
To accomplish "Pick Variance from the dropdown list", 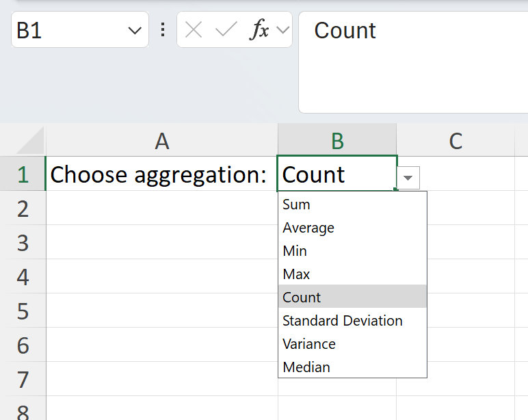I will (x=309, y=344).
